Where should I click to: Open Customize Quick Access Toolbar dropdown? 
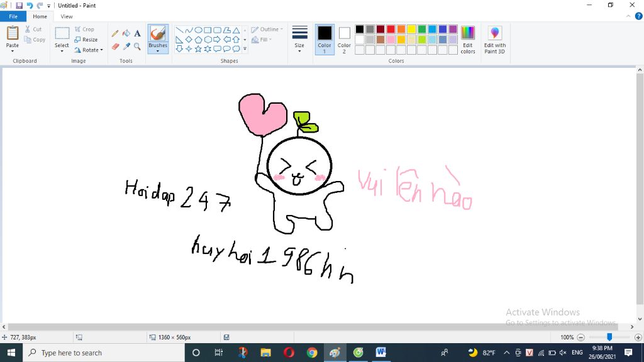point(48,6)
